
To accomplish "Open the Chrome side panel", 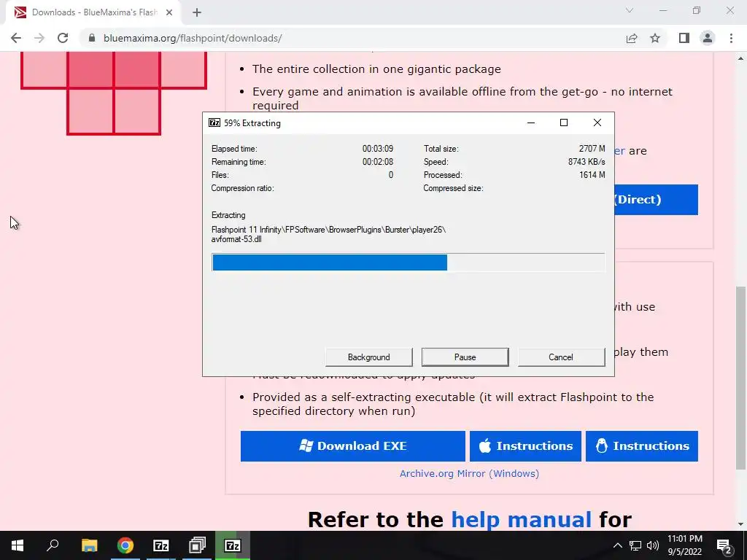I will click(684, 38).
